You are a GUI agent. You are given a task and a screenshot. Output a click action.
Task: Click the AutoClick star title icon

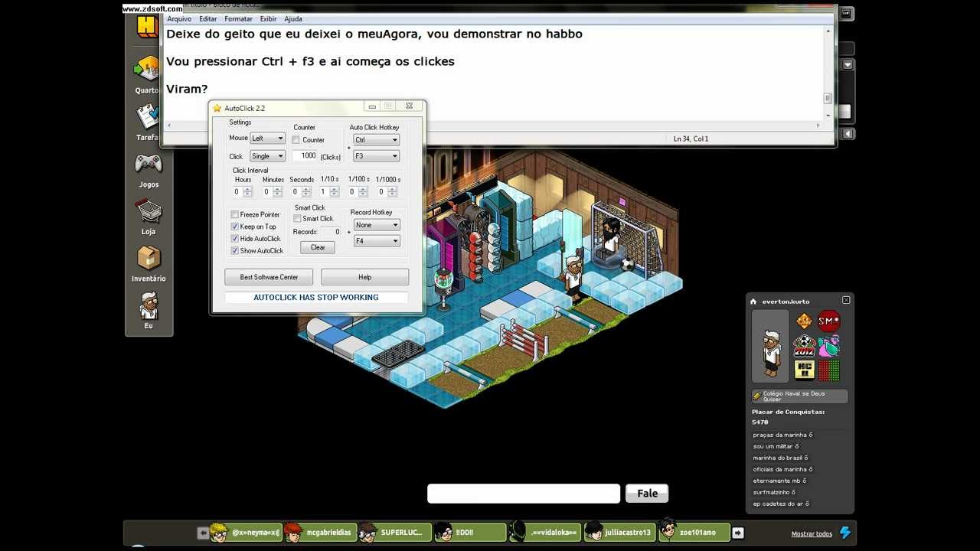217,108
